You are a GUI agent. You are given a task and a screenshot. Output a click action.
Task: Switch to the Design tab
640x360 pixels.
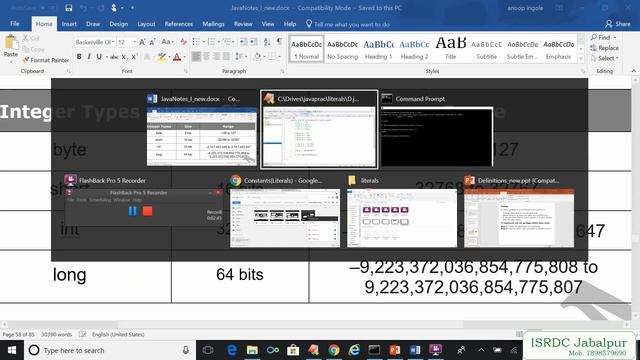(x=119, y=24)
